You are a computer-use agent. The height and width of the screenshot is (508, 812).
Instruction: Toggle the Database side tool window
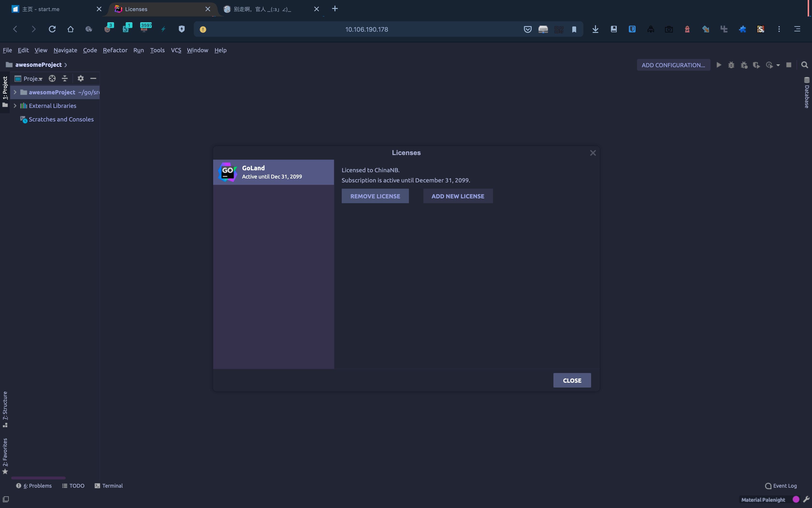[807, 93]
